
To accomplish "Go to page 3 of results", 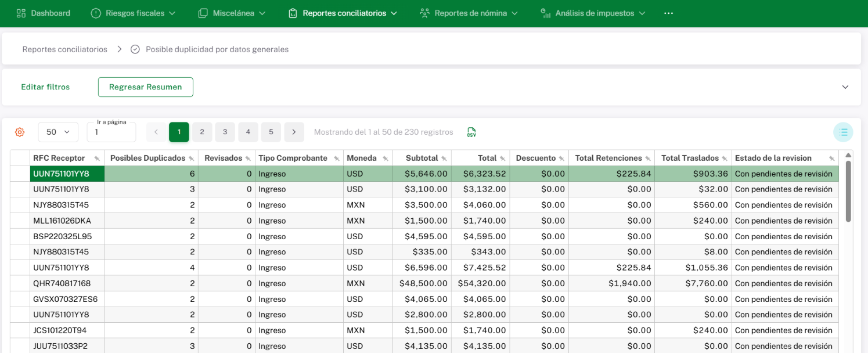I will point(225,132).
